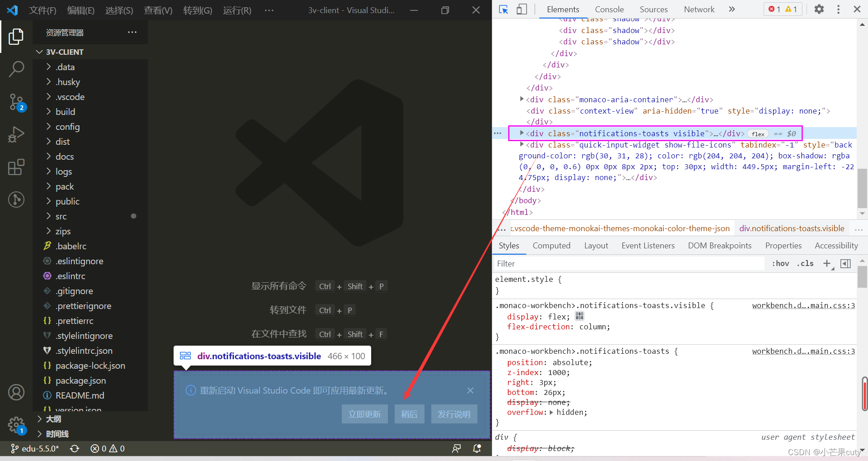Open the Accounts icon in activity bar
Viewport: 868px width, 461px height.
click(16, 392)
